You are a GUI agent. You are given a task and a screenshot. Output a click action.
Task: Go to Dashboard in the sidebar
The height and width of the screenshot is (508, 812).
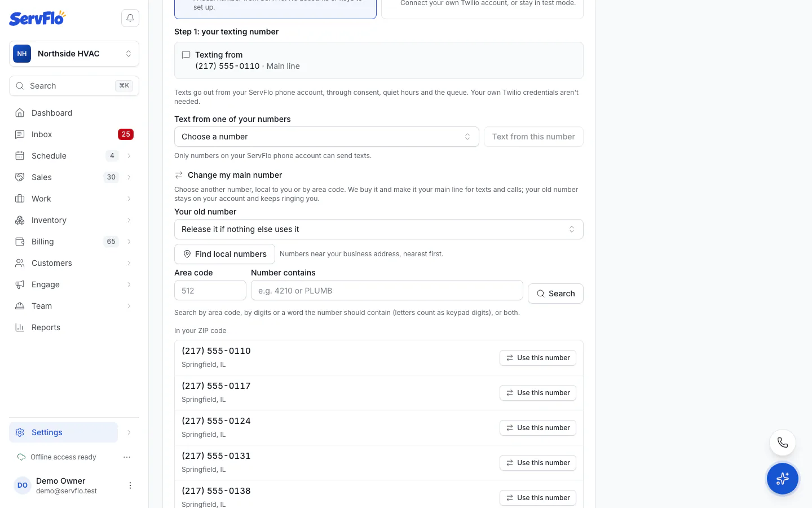coord(74,113)
